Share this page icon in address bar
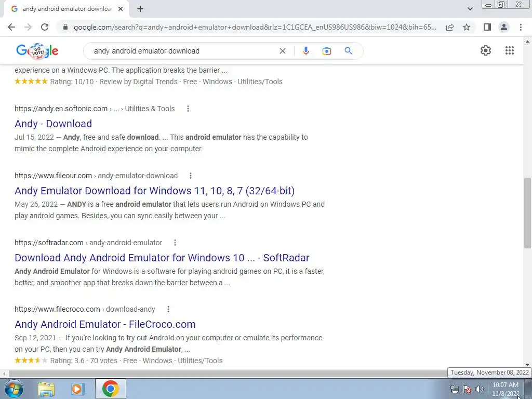This screenshot has width=532, height=399. (450, 27)
